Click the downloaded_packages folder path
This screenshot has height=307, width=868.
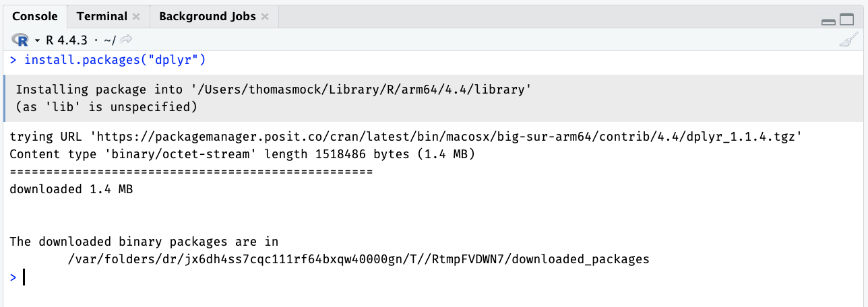click(x=359, y=259)
